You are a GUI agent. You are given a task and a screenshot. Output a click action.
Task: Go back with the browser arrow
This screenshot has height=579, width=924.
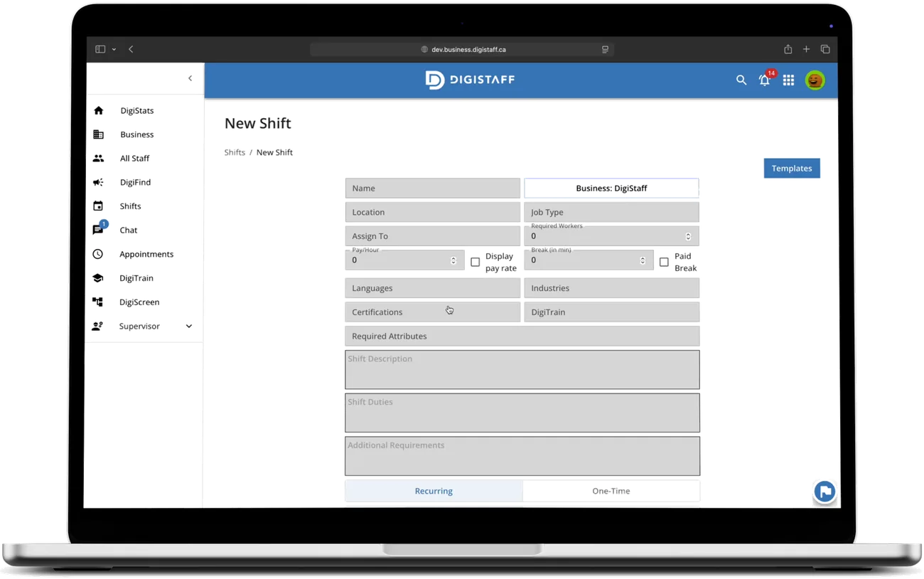(131, 49)
